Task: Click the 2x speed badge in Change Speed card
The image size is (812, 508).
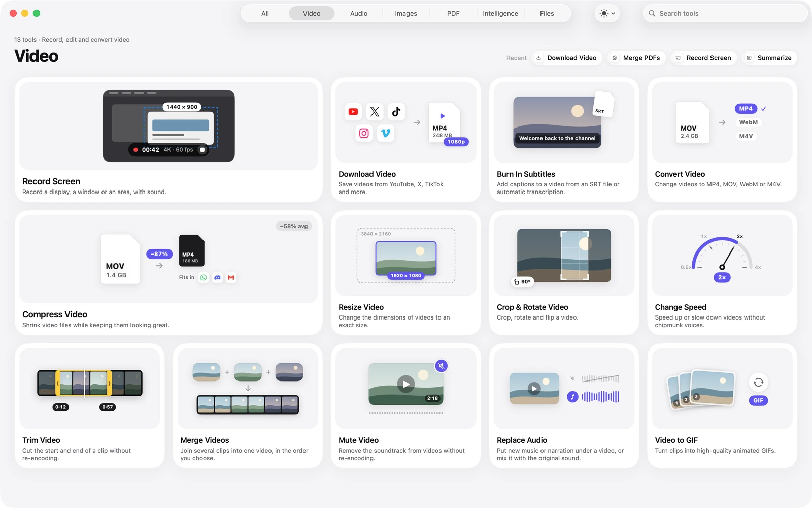Action: tap(722, 277)
